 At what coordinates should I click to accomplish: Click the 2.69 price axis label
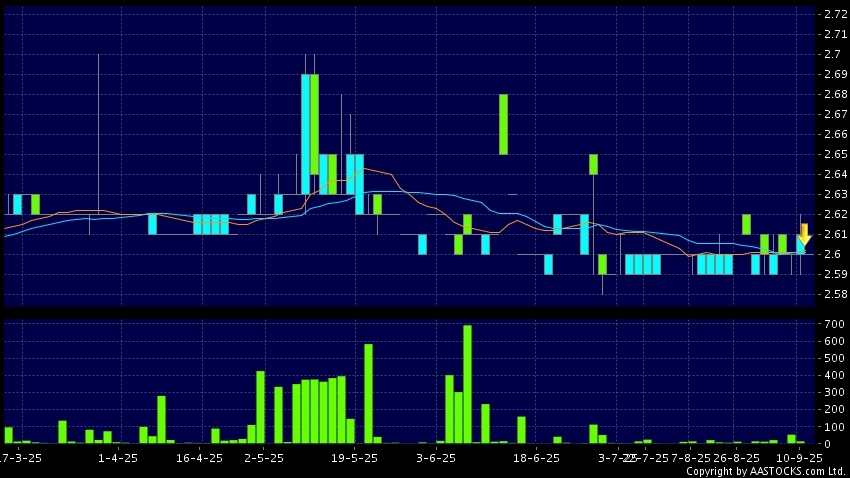pyautogui.click(x=835, y=74)
